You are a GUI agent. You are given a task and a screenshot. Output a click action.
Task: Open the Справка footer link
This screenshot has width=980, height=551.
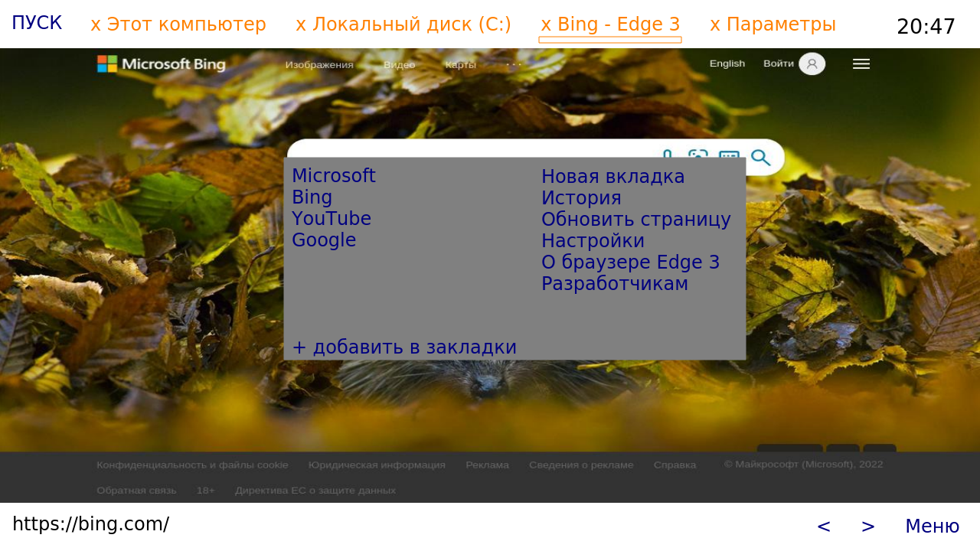675,465
